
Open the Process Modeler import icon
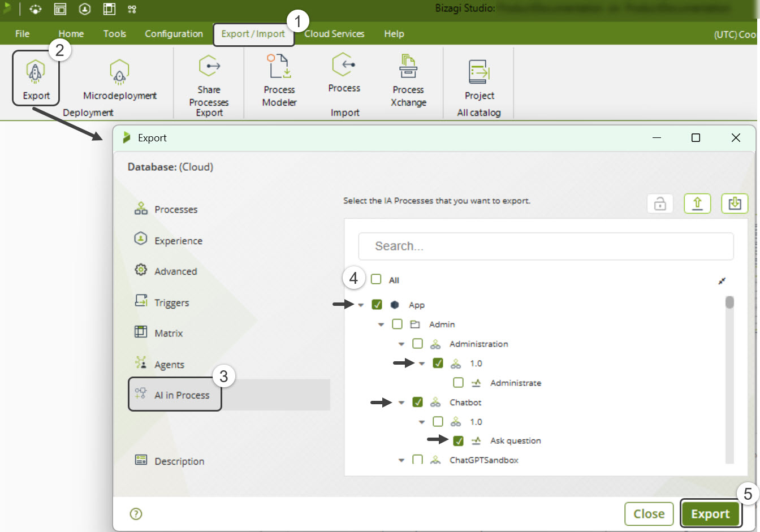279,67
